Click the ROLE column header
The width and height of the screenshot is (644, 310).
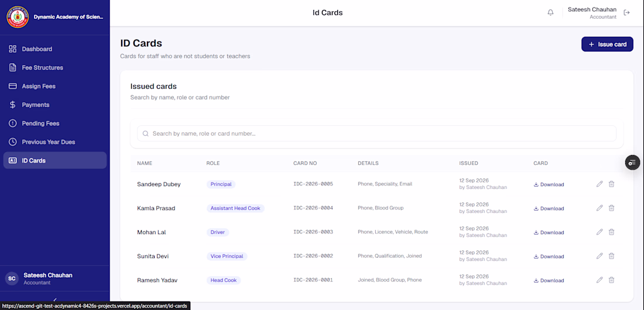click(213, 163)
